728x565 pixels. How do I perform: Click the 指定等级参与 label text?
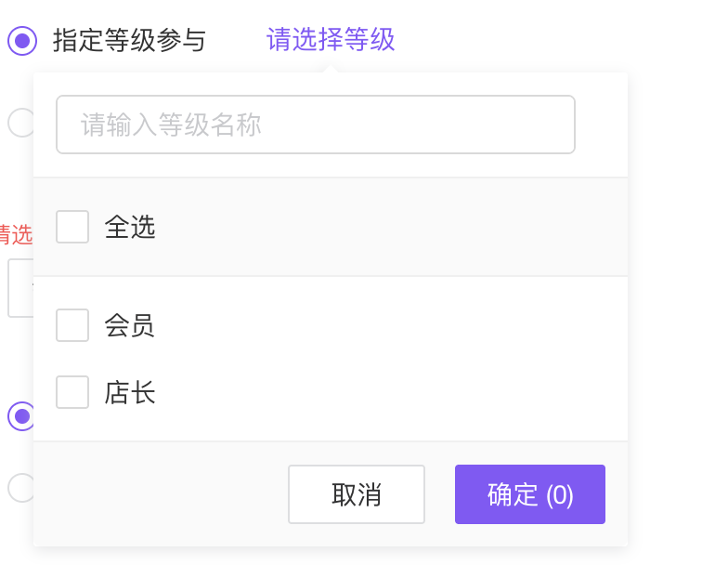(129, 41)
